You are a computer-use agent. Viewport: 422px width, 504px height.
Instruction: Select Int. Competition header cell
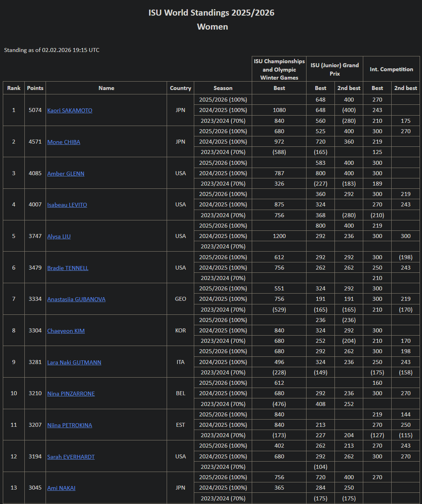pyautogui.click(x=392, y=69)
